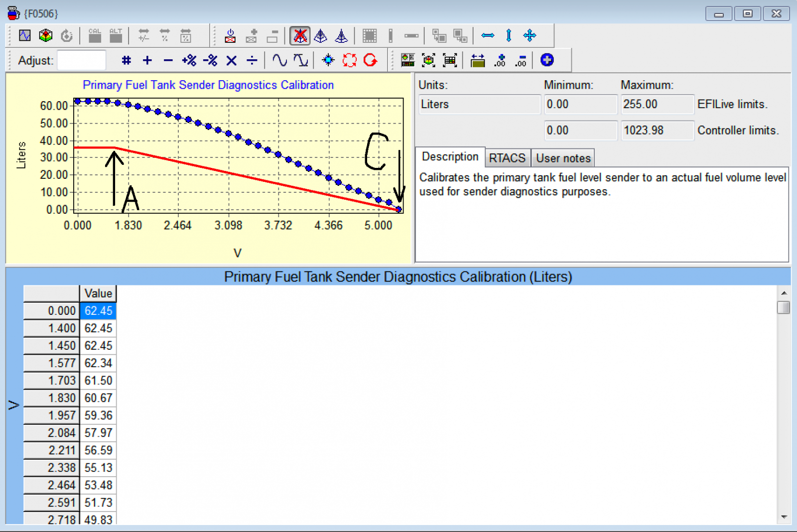Click the solid blue pyramid icon
Screen dimensions: 797x532
tap(342, 35)
